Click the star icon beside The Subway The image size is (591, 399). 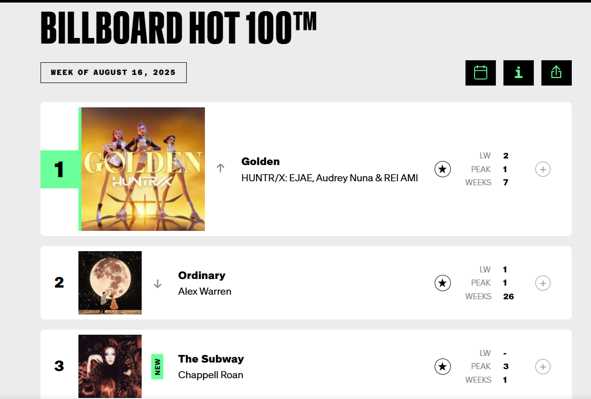point(442,366)
